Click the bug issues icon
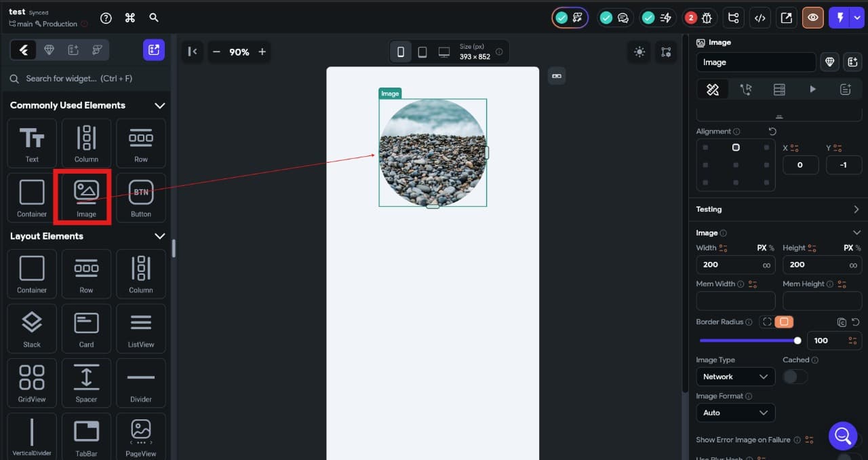The image size is (868, 460). tap(707, 18)
